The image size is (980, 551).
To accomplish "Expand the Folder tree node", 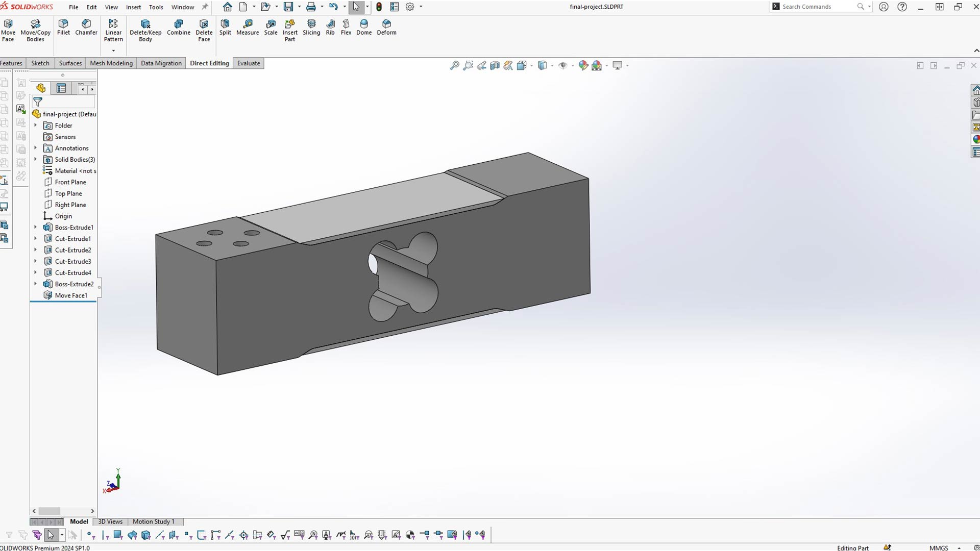I will (x=35, y=126).
